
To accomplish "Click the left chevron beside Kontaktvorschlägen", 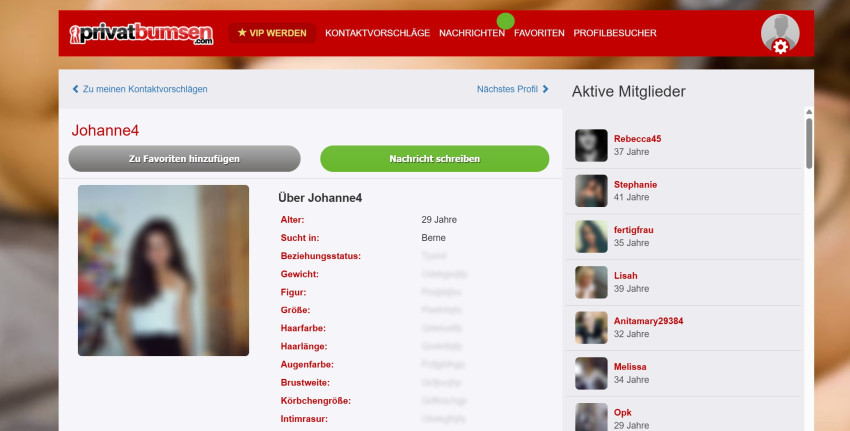I will [75, 89].
